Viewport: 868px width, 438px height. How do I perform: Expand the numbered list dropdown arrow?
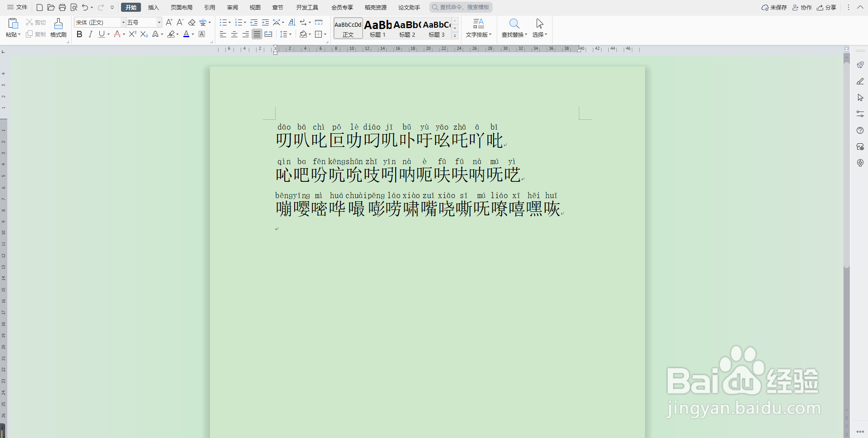pos(245,22)
